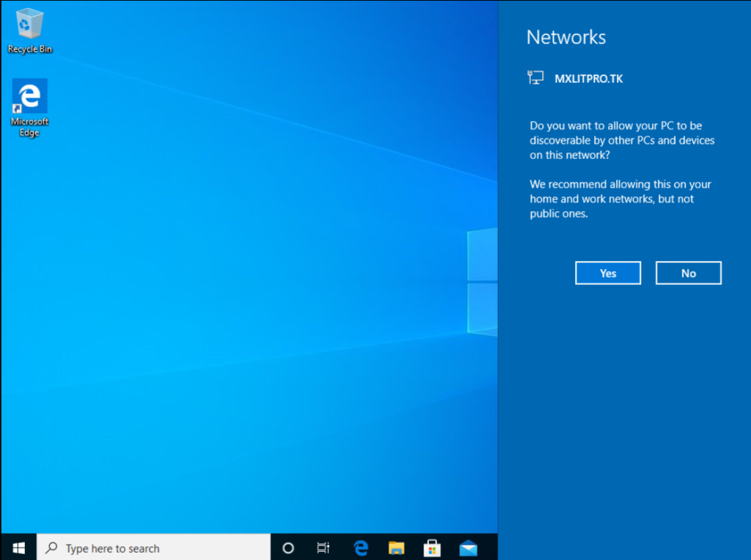Image resolution: width=751 pixels, height=560 pixels.
Task: Open the Windows Start menu
Action: [19, 548]
